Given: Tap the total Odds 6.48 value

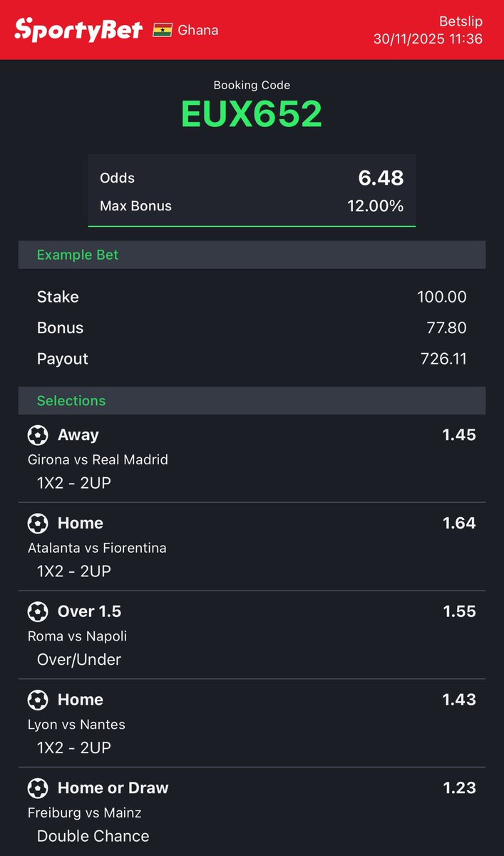Looking at the screenshot, I should coord(381,178).
